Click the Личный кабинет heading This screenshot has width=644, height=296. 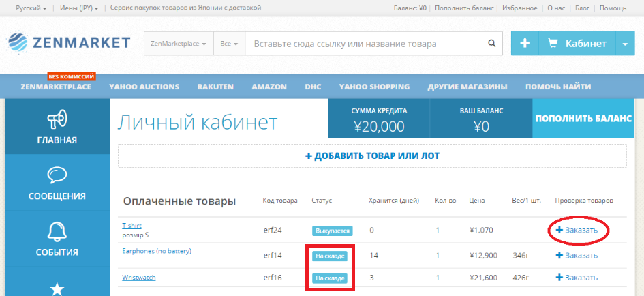(198, 122)
